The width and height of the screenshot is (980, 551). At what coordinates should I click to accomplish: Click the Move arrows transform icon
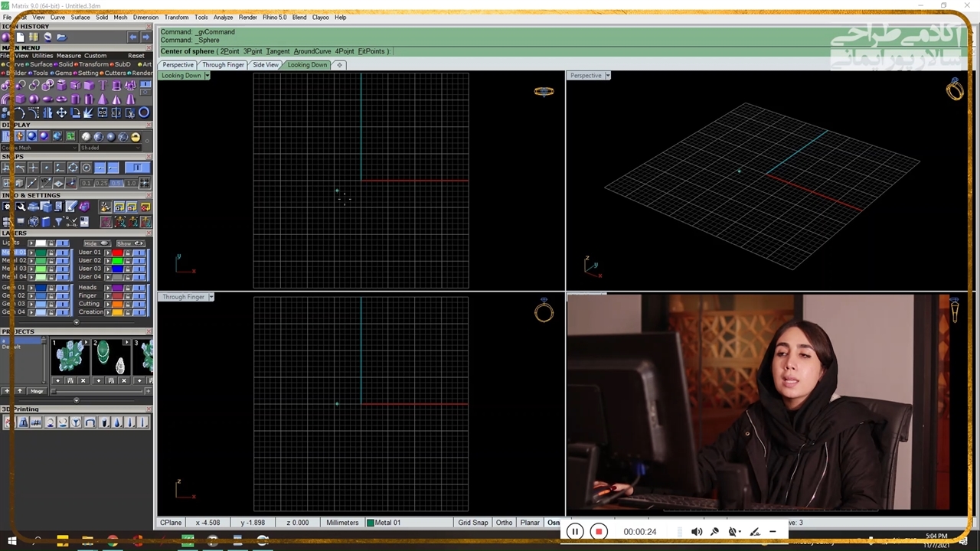[x=61, y=112]
